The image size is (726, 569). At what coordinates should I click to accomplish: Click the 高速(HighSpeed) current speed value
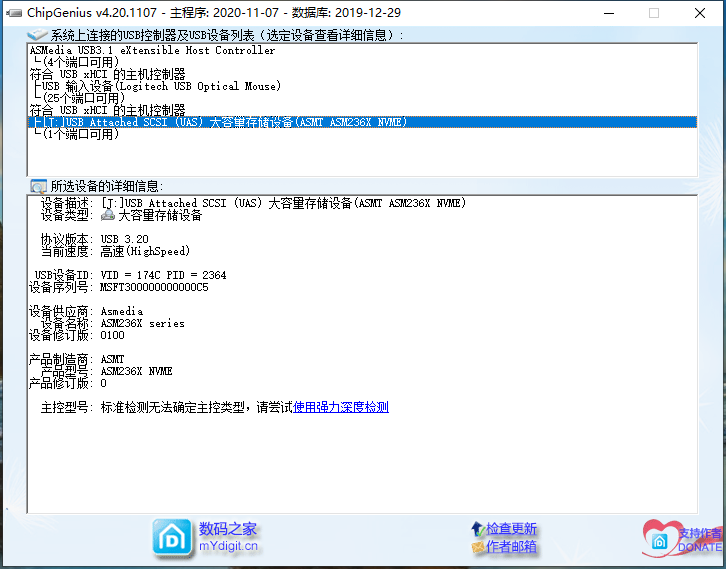[x=145, y=251]
